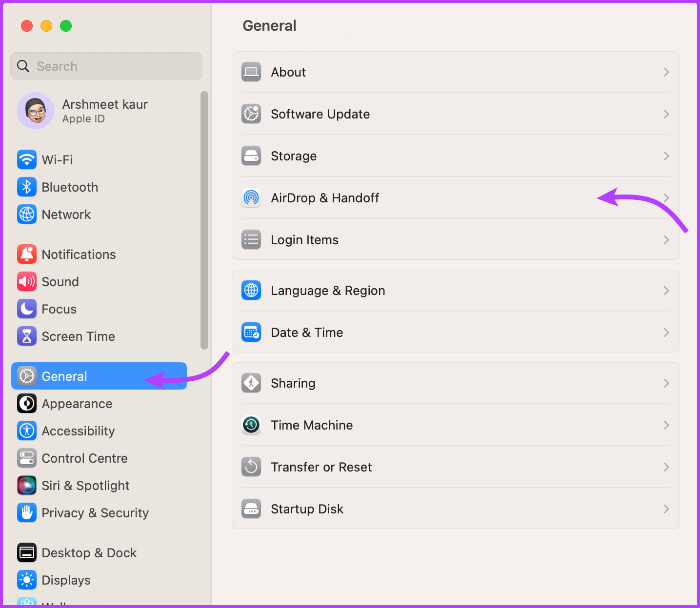Screen dimensions: 700x608
Task: Click the Software Update gear icon
Action: (x=251, y=114)
